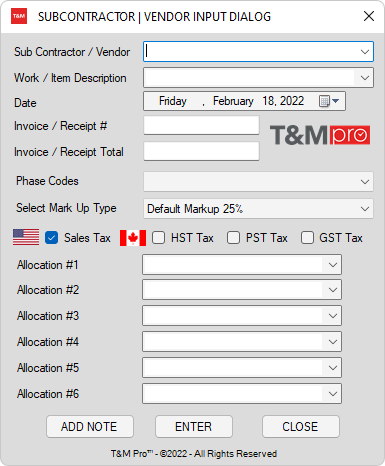The height and width of the screenshot is (466, 385).
Task: Open the date picker calendar icon
Action: point(328,101)
